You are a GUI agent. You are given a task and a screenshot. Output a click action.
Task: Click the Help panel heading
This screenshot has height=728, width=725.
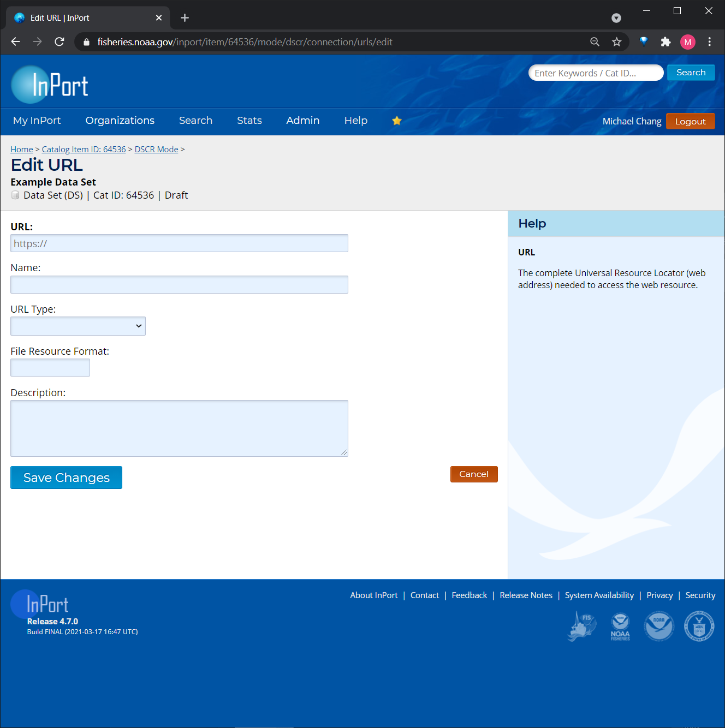point(532,223)
